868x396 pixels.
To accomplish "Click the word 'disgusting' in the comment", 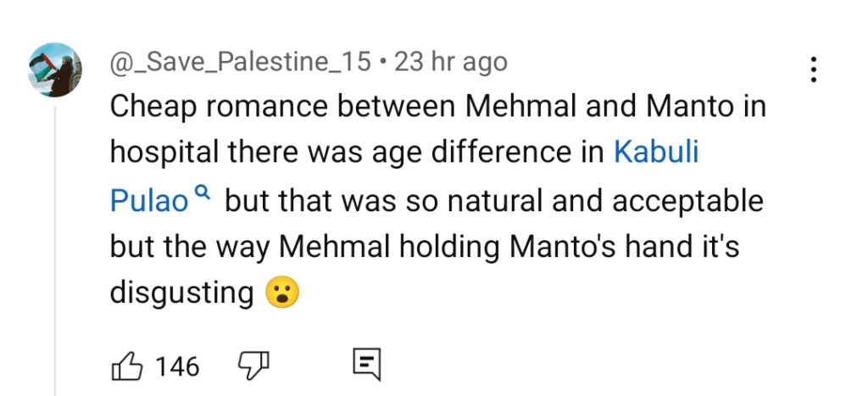I will coord(181,293).
